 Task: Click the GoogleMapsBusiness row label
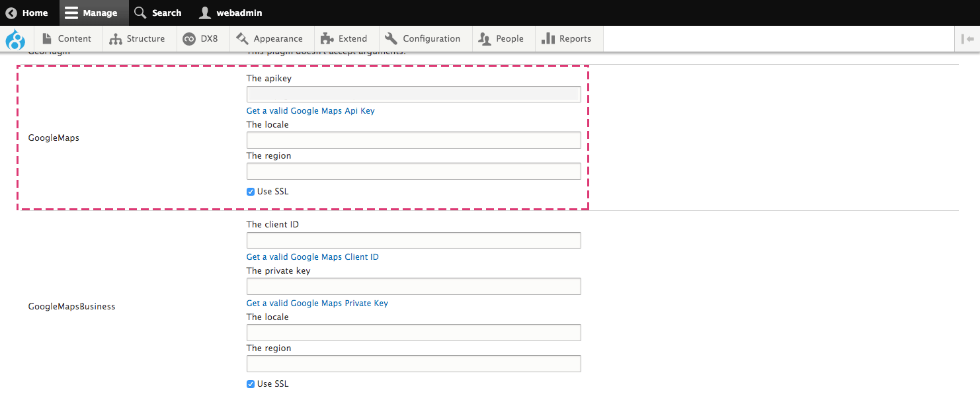[x=71, y=307]
